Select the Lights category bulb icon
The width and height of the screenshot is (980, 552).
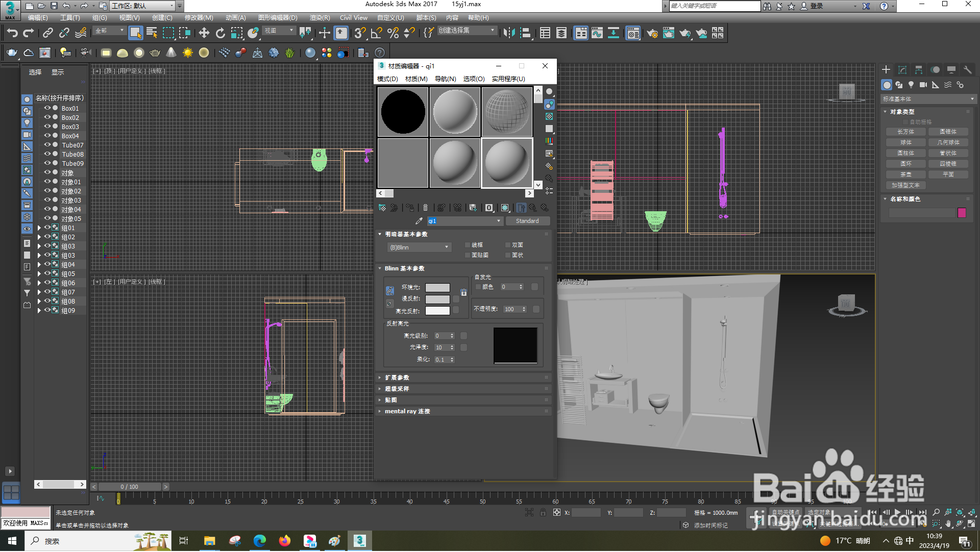[x=911, y=85]
